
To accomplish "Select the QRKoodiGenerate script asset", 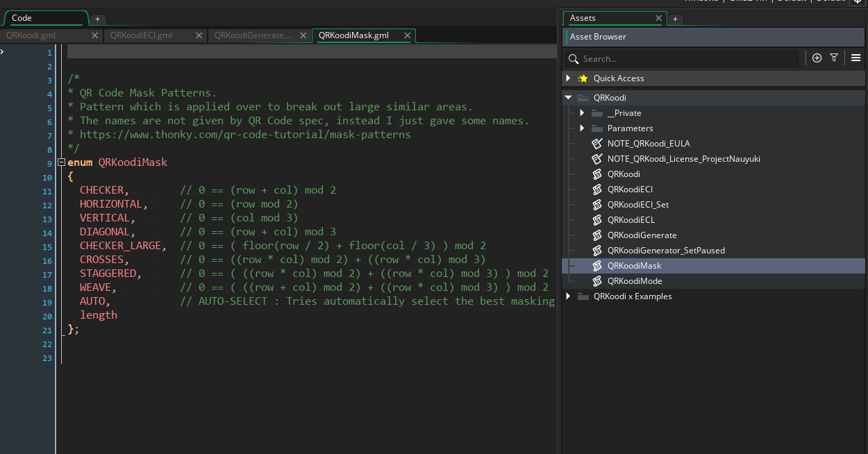I will click(x=642, y=235).
